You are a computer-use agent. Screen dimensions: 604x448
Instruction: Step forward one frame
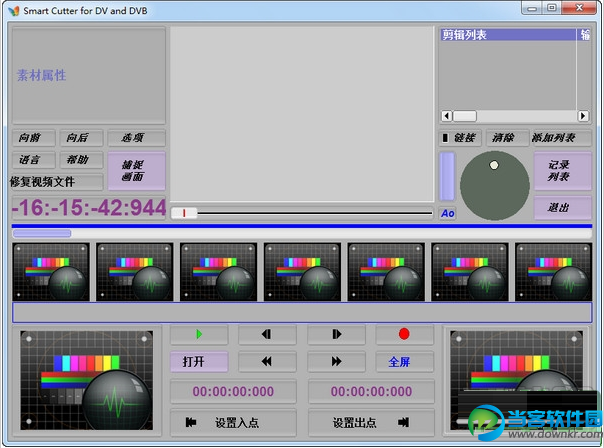tap(336, 334)
